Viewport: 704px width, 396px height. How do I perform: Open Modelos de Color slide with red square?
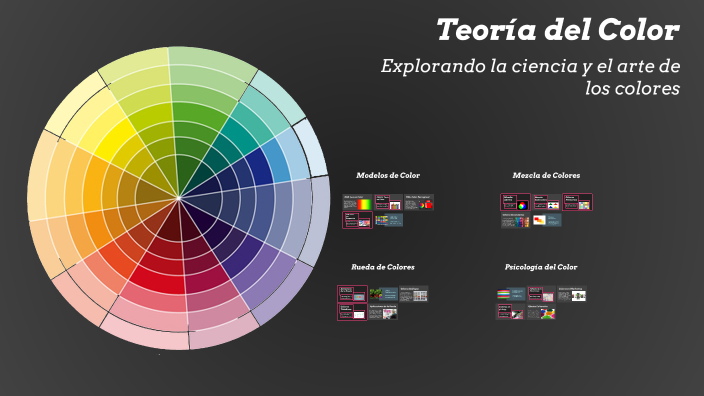coord(418,202)
